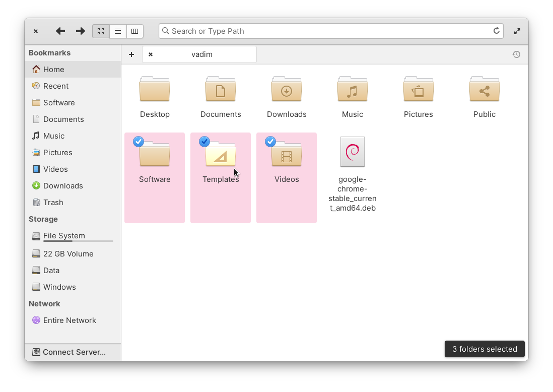Screen dimensions: 553x392
Task: Switch to grid view mode
Action: coord(101,31)
